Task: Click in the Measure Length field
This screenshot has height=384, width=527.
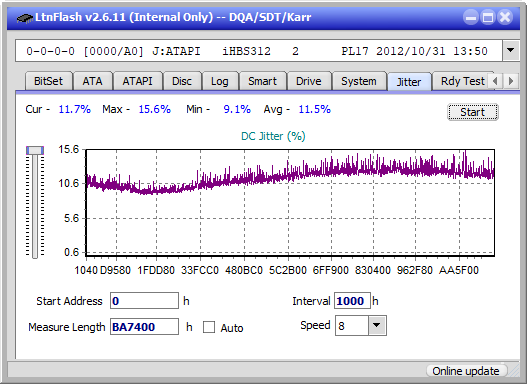Action: (145, 327)
